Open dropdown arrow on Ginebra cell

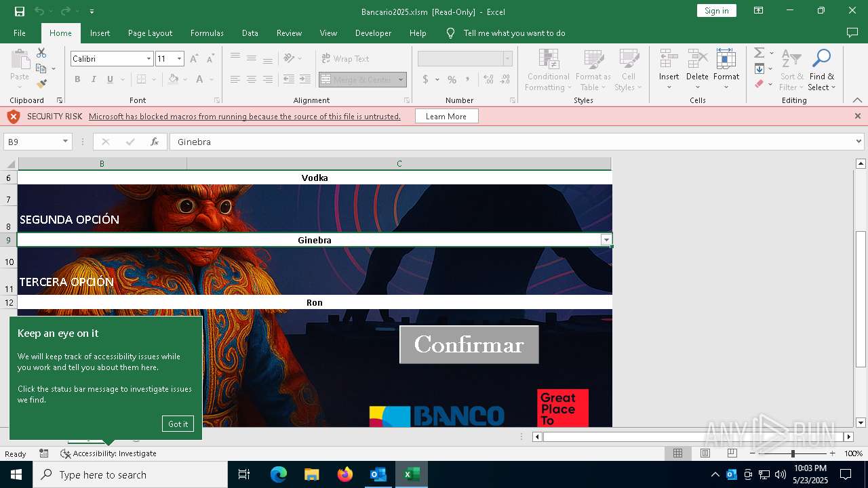pyautogui.click(x=606, y=240)
